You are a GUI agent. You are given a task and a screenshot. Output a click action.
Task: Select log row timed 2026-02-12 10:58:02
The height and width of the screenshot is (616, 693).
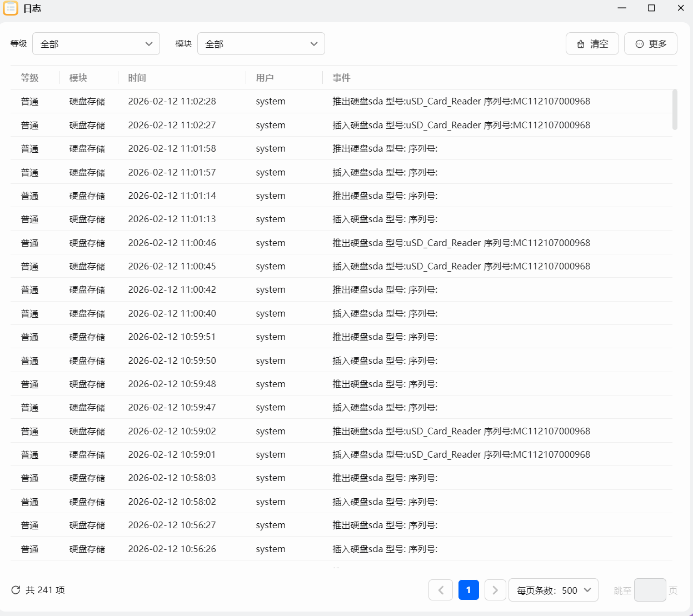click(x=341, y=502)
